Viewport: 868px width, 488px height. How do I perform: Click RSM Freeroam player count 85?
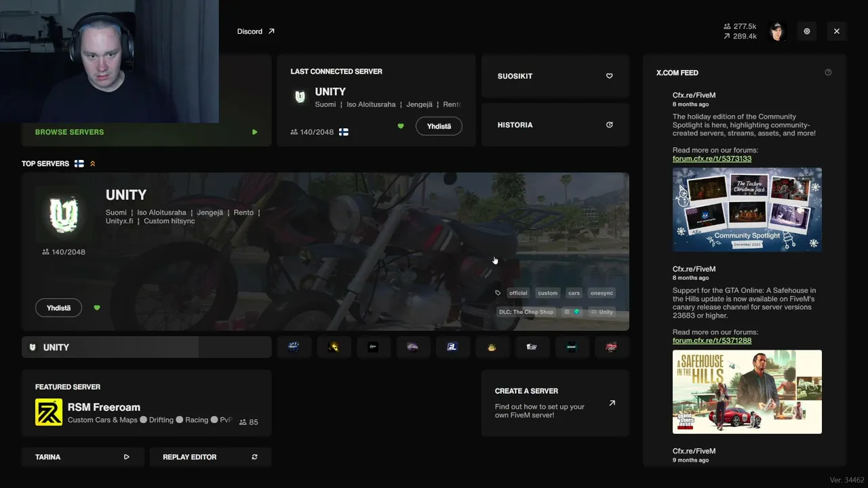[248, 422]
